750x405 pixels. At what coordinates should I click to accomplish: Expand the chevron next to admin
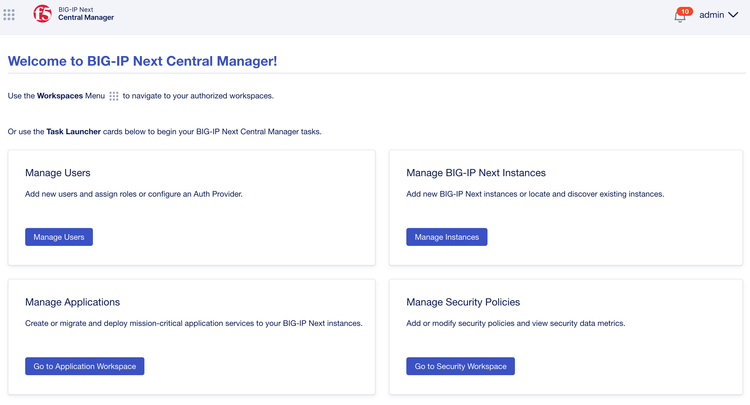tap(734, 15)
